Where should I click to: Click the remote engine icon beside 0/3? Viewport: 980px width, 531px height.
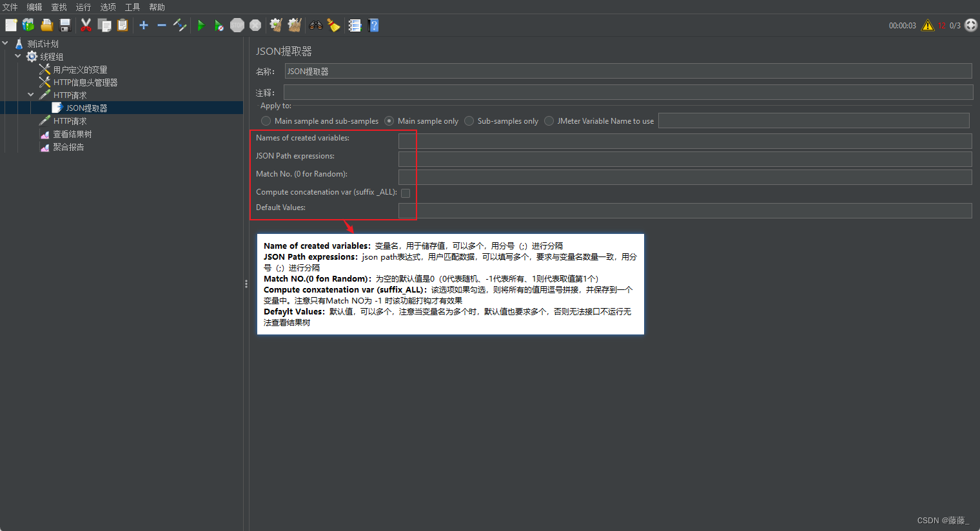971,25
